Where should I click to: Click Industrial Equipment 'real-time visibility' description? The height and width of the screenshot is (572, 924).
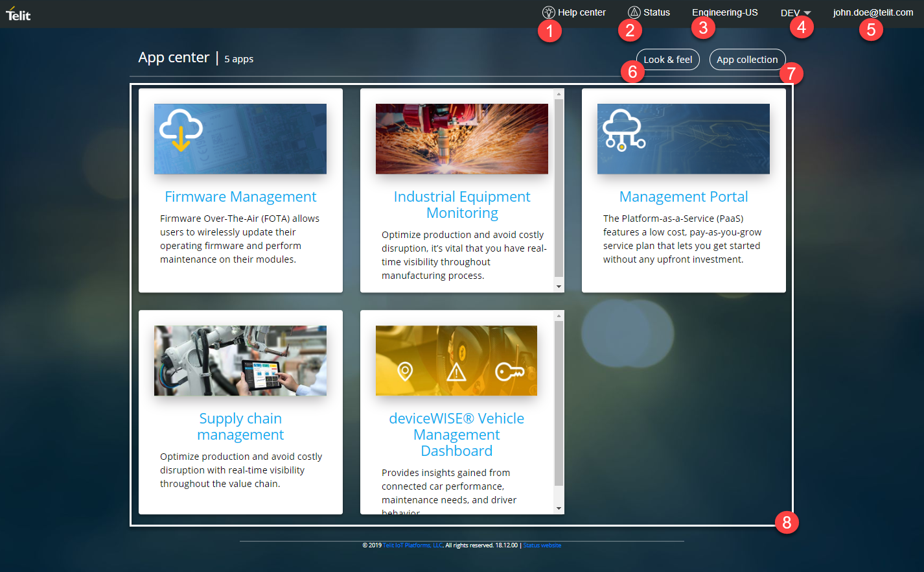pyautogui.click(x=464, y=255)
